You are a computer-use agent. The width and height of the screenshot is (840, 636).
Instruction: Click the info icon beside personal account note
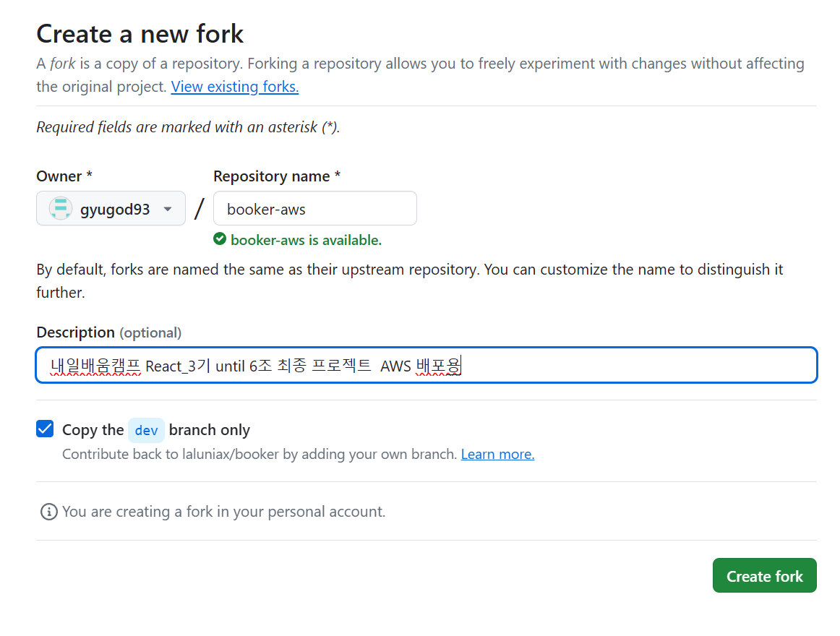coord(48,512)
